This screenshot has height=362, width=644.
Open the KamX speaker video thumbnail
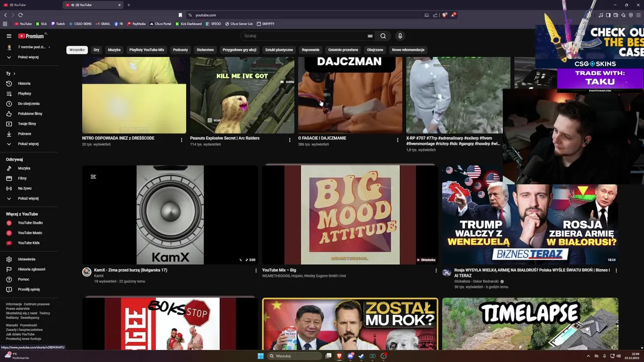coord(170,215)
